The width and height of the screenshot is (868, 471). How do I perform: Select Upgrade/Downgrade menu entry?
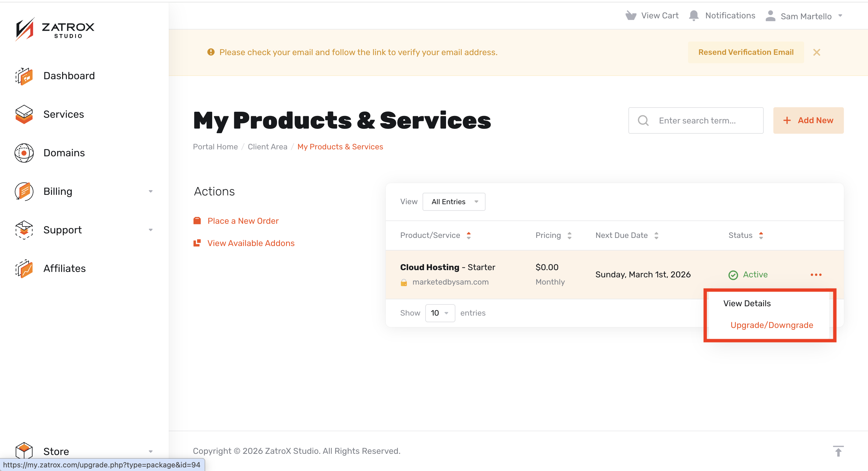point(772,325)
